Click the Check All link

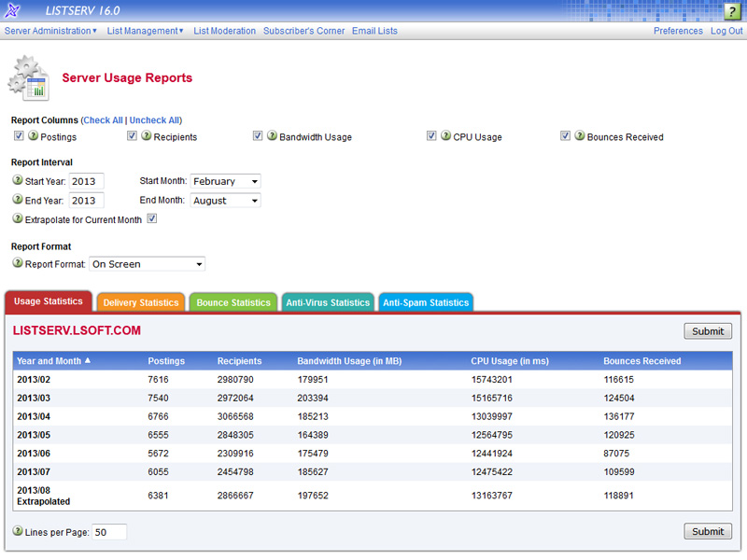103,120
